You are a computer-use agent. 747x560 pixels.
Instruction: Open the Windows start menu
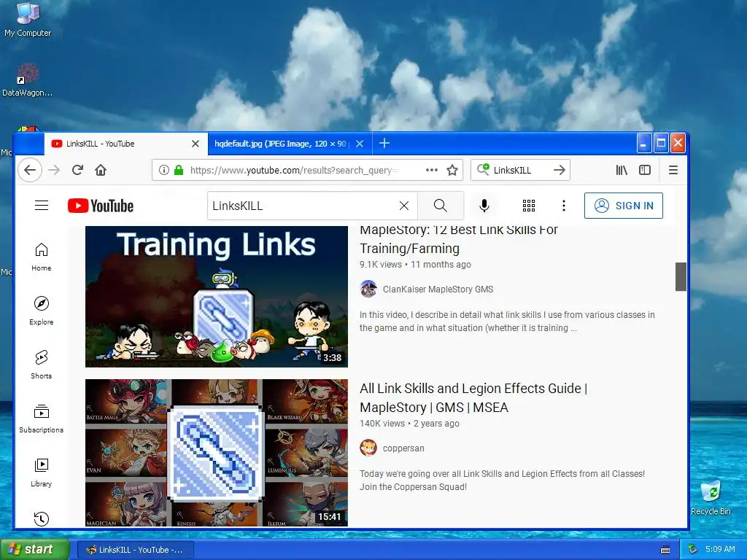(x=34, y=550)
